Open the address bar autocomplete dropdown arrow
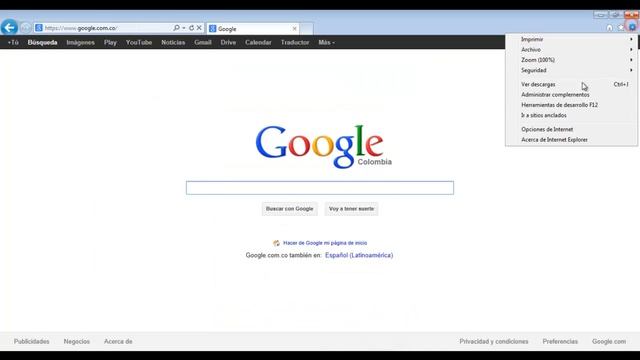Image resolution: width=640 pixels, height=360 pixels. click(x=184, y=28)
